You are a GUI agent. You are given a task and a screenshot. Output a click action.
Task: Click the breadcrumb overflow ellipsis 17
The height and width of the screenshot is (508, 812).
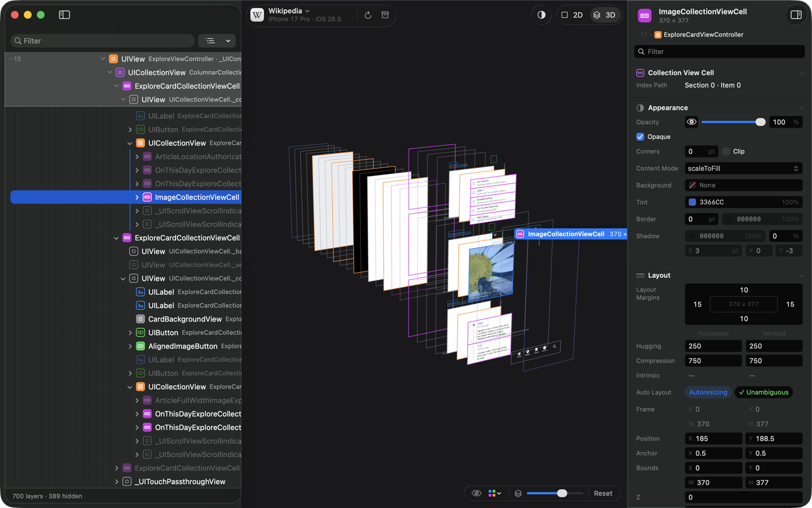641,35
